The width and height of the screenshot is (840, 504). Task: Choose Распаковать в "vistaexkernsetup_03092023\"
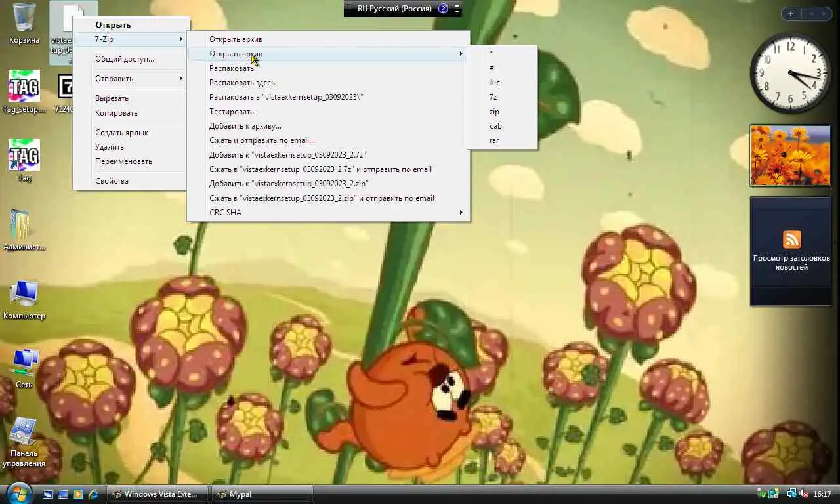point(329,97)
